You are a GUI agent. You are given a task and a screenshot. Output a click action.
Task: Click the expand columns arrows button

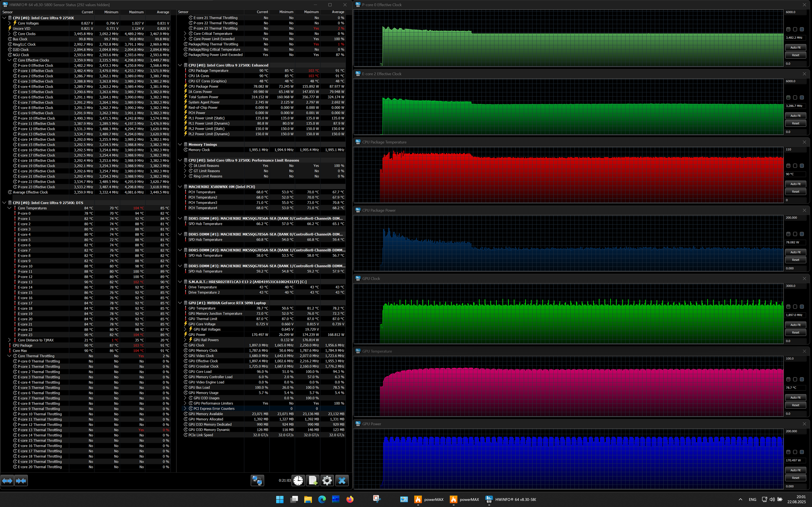coord(7,481)
